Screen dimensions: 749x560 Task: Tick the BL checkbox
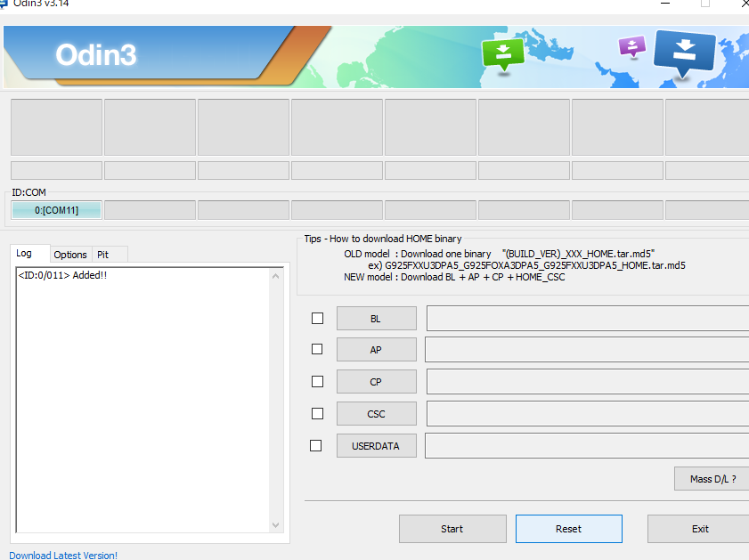click(x=317, y=319)
